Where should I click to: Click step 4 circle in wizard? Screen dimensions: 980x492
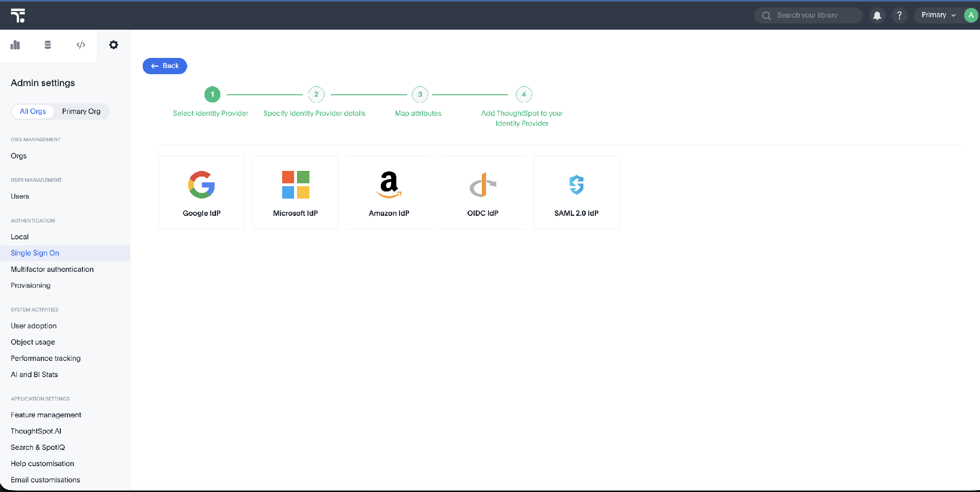[524, 94]
